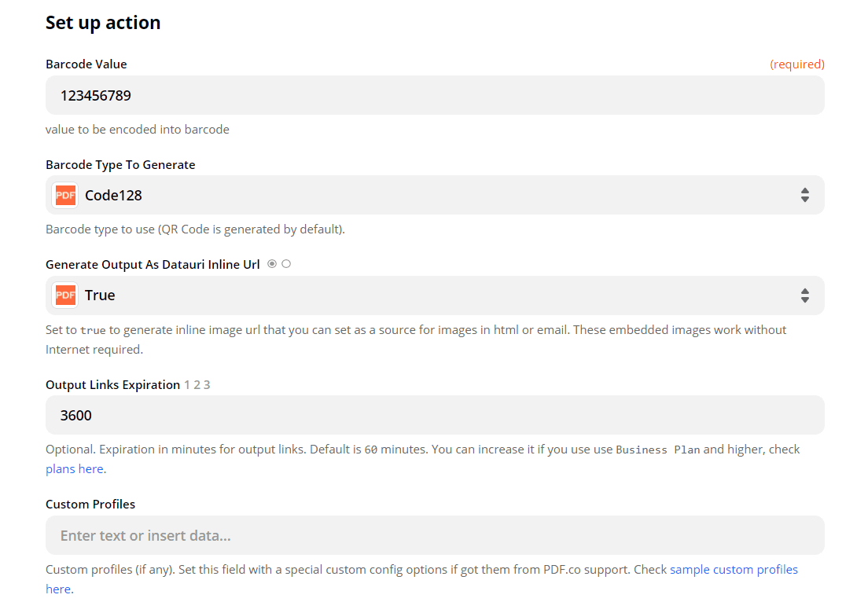Click the (required) label near Barcode Value

[797, 64]
